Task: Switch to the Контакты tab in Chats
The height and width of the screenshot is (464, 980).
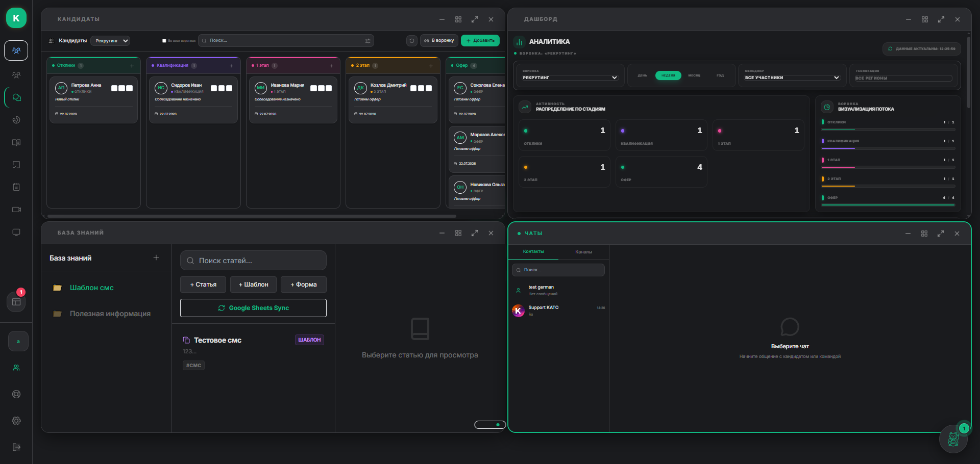Action: point(533,251)
